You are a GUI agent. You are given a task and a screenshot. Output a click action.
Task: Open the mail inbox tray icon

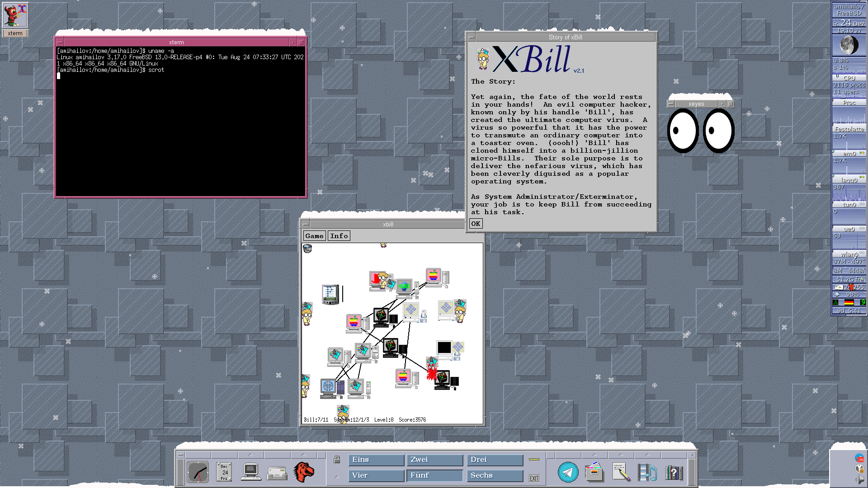277,474
